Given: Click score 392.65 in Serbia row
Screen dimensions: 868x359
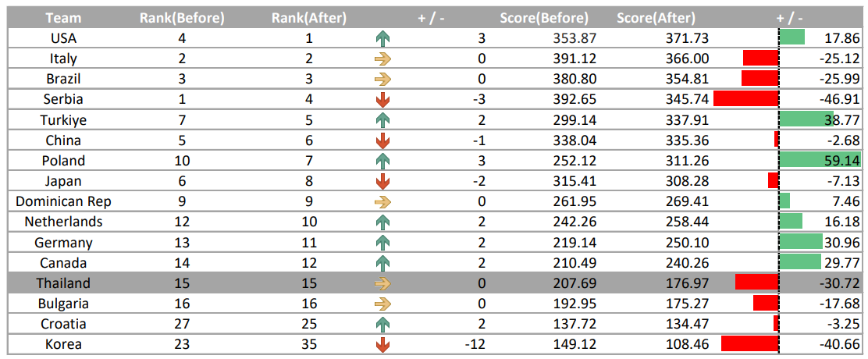Looking at the screenshot, I should pyautogui.click(x=575, y=100).
